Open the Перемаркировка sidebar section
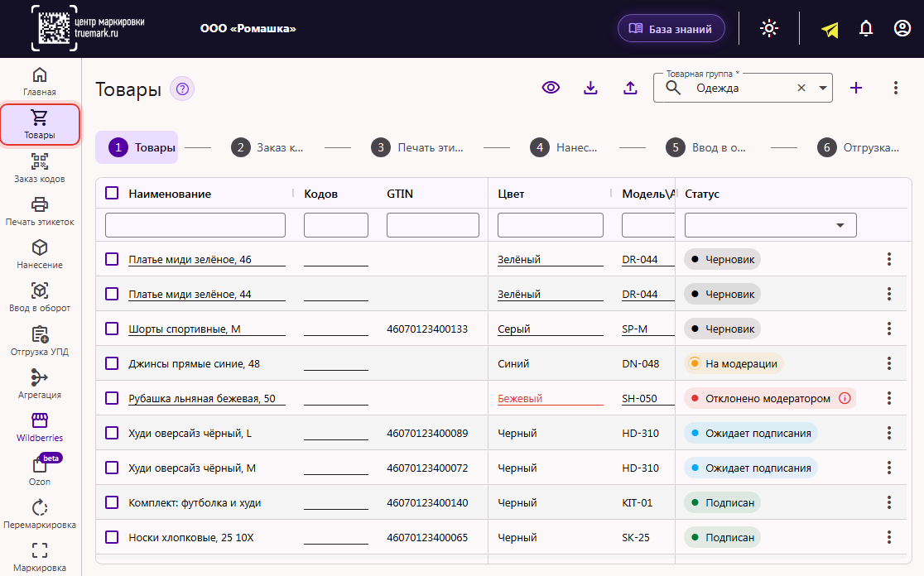The width and height of the screenshot is (924, 576). click(x=40, y=514)
